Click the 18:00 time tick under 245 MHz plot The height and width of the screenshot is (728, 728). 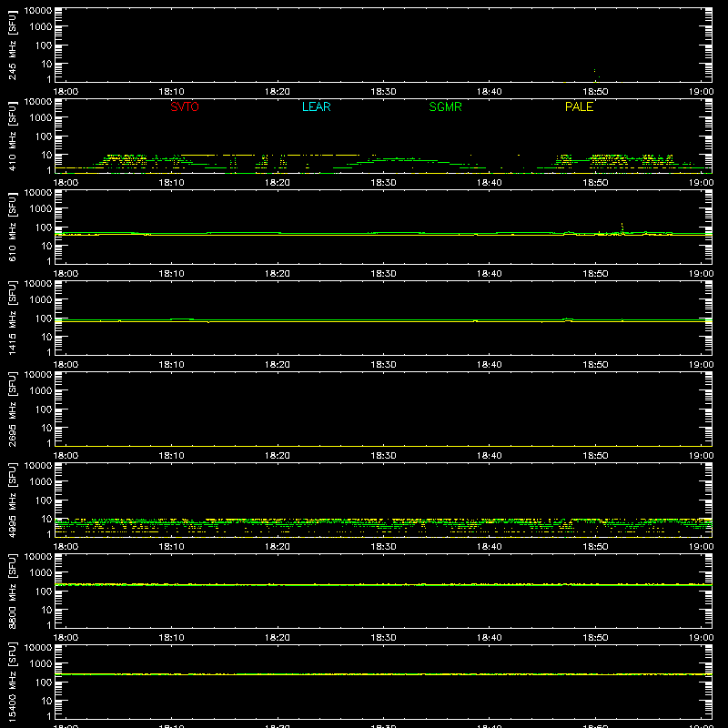click(x=66, y=92)
